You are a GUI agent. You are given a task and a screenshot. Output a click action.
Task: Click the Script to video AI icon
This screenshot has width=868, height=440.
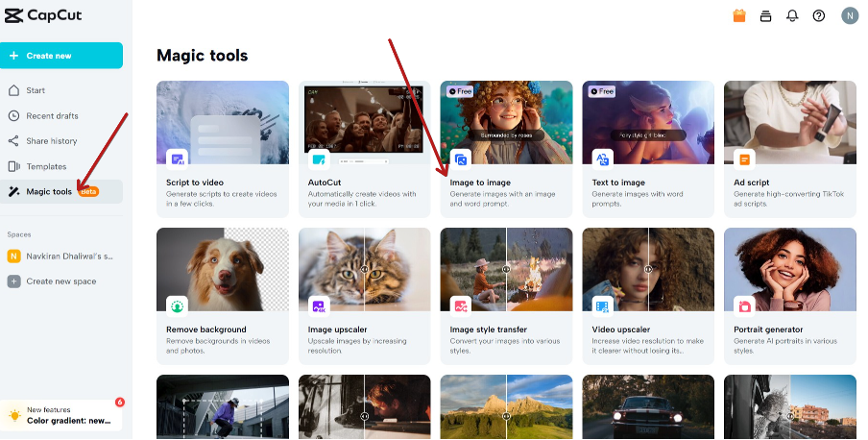click(177, 159)
